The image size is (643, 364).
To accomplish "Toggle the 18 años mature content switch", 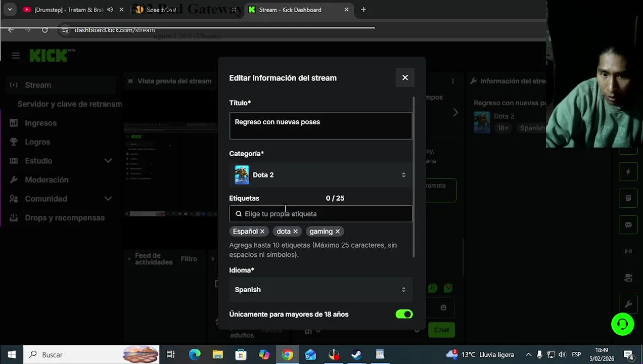I will pos(404,314).
